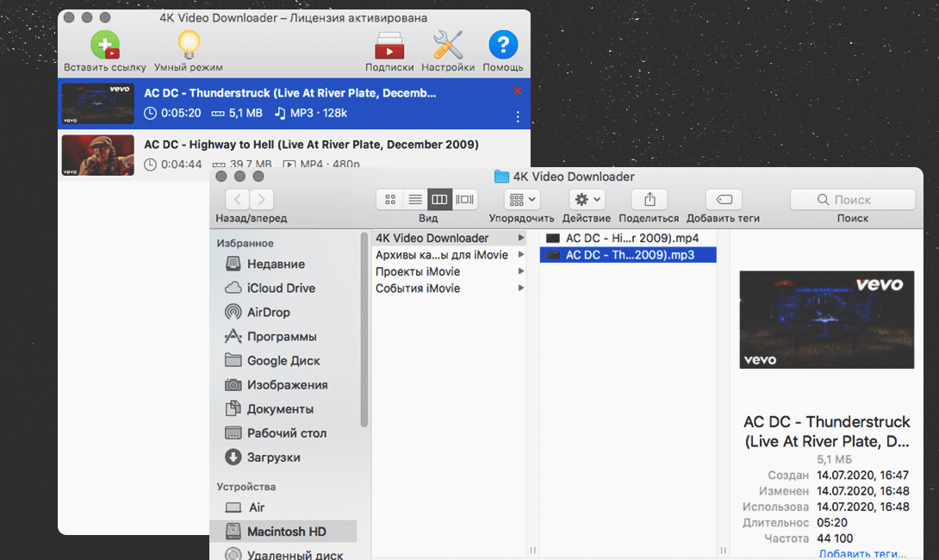This screenshot has height=560, width=939.
Task: Go forward in Finder window
Action: click(262, 199)
